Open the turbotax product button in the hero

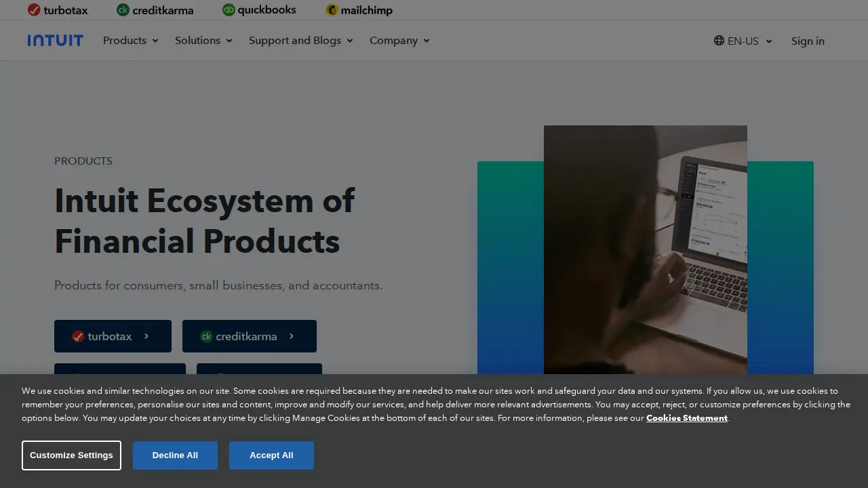tap(113, 336)
